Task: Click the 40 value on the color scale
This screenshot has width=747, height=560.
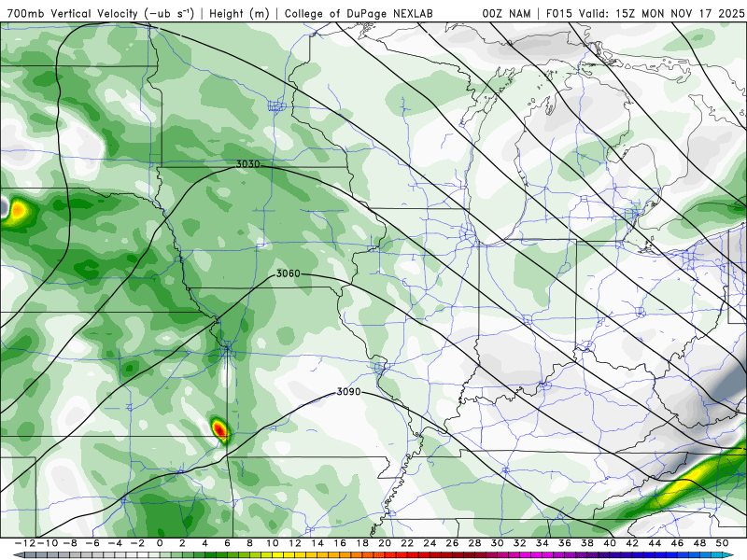Action: (x=611, y=543)
